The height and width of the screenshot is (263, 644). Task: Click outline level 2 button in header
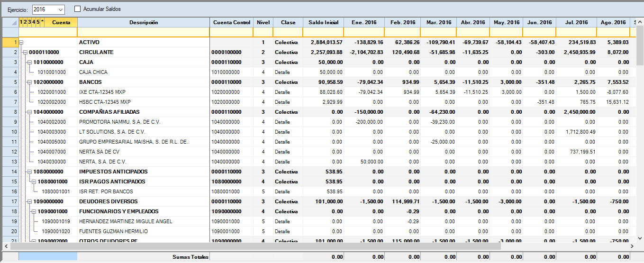point(25,22)
